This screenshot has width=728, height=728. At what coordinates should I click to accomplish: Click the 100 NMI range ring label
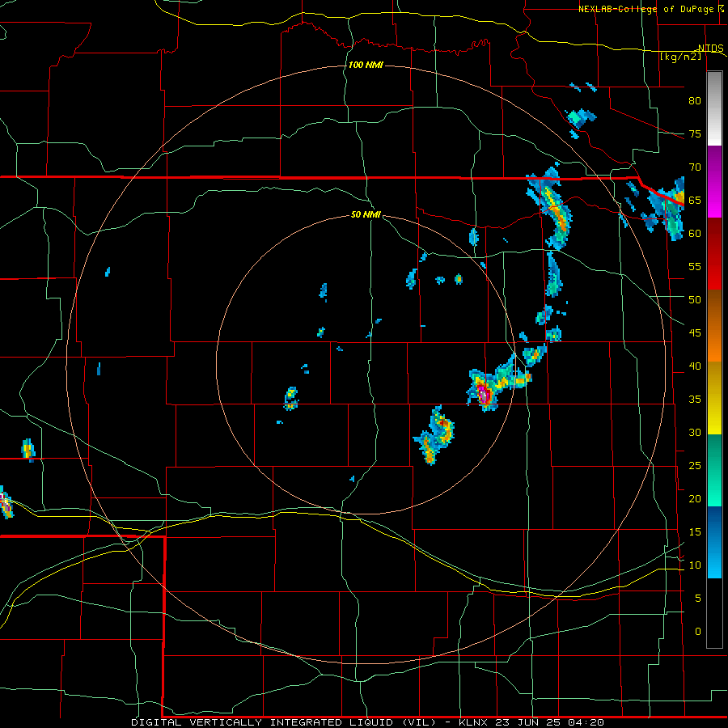pyautogui.click(x=366, y=65)
